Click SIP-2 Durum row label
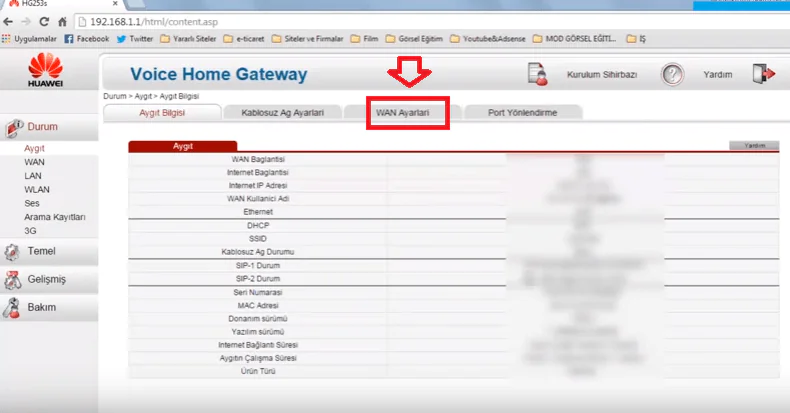This screenshot has width=790, height=413. click(258, 279)
